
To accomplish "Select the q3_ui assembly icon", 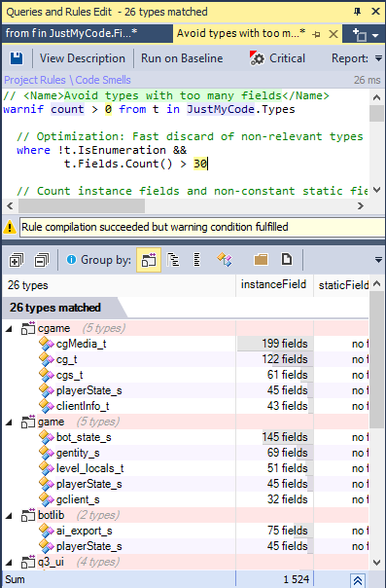I will point(28,562).
